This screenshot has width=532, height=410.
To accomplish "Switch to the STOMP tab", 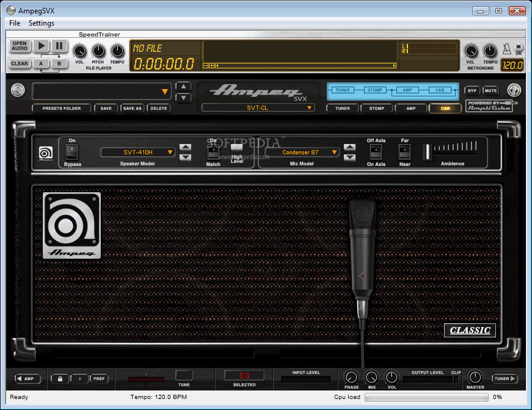I will click(377, 109).
